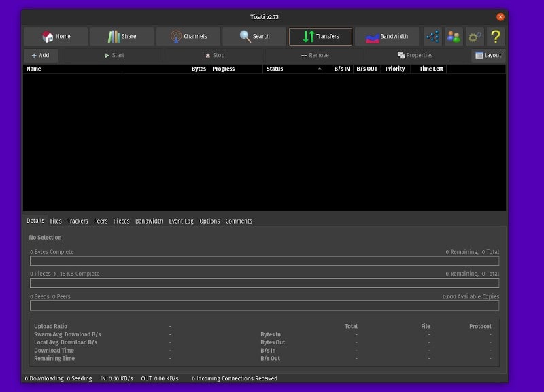Open the Layout options button
Viewport: 544px width, 392px height.
(x=488, y=56)
